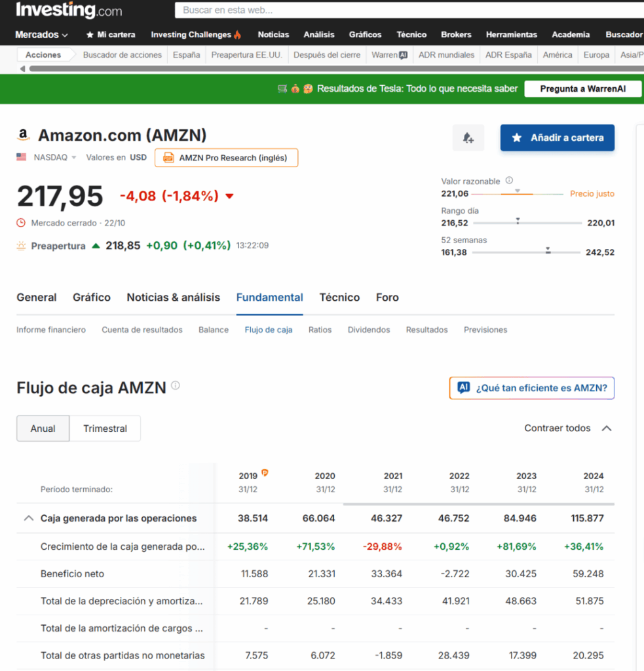This screenshot has height=671, width=644.
Task: Click the bell-plus alert icon
Action: tap(468, 138)
